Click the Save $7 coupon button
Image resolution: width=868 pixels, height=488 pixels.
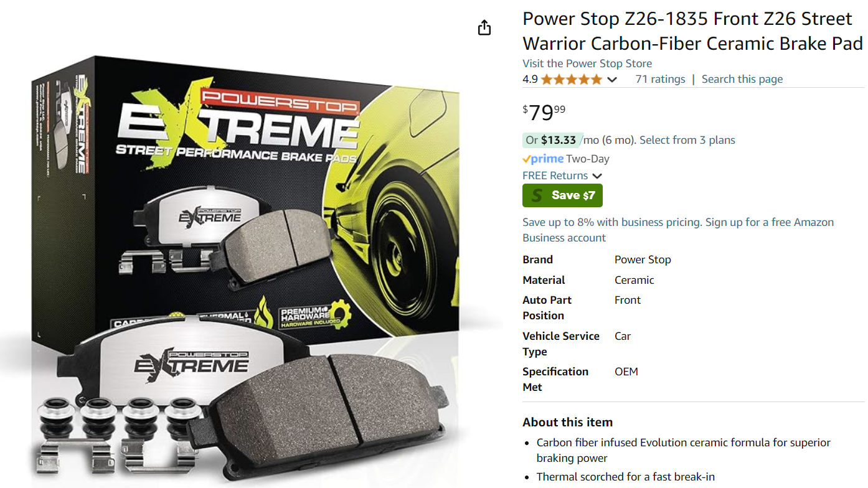tap(562, 195)
